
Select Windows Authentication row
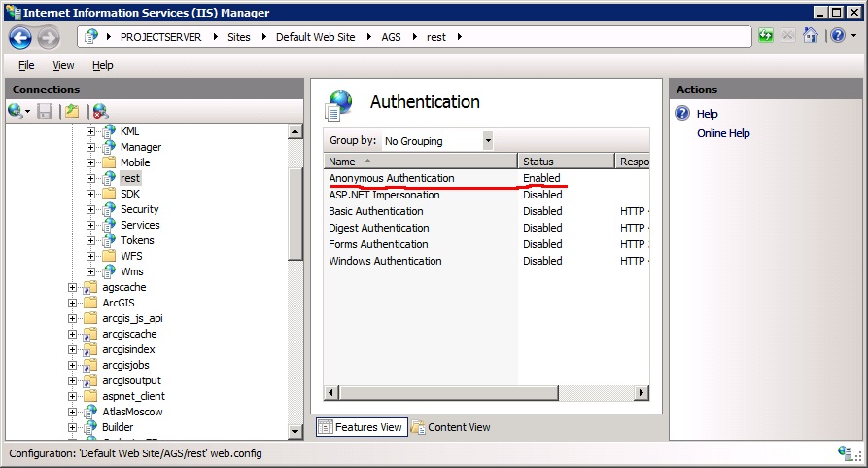487,261
